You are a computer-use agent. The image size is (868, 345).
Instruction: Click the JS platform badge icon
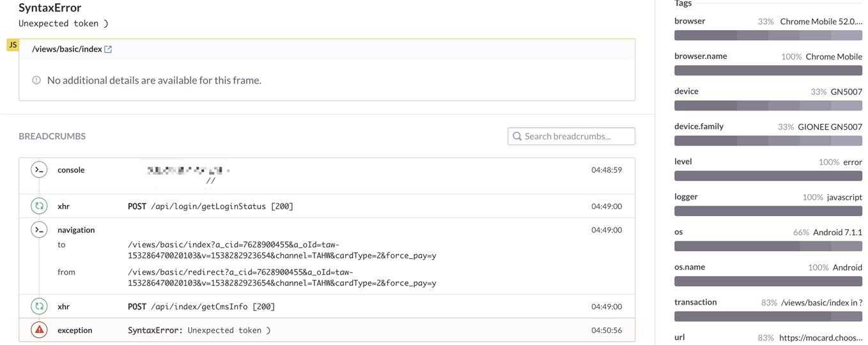pyautogui.click(x=13, y=45)
